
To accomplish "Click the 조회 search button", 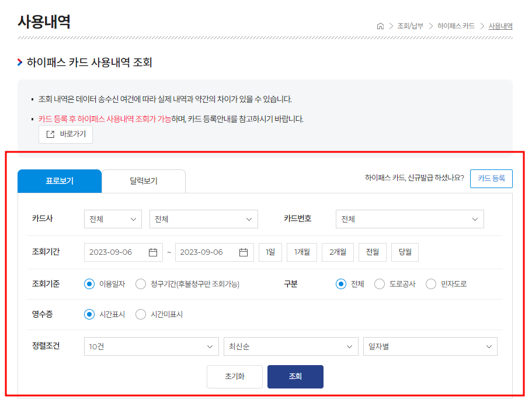I will click(x=295, y=376).
